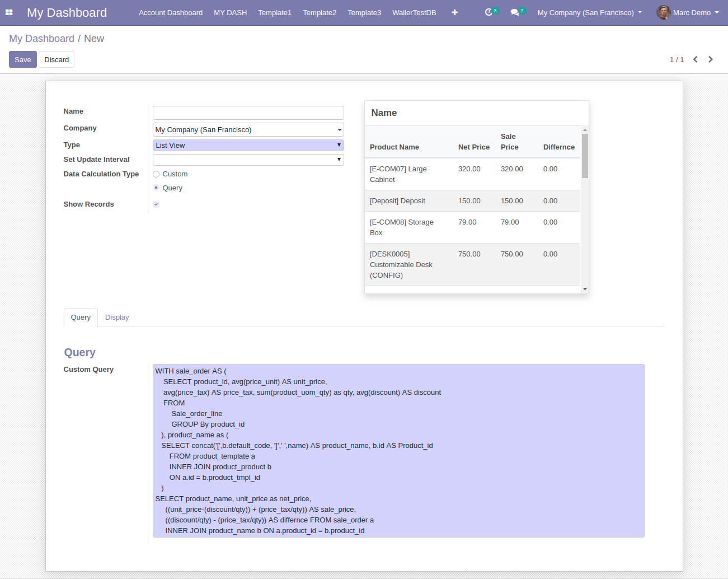Viewport: 728px width, 579px height.
Task: Go to next record arrow
Action: tap(711, 59)
